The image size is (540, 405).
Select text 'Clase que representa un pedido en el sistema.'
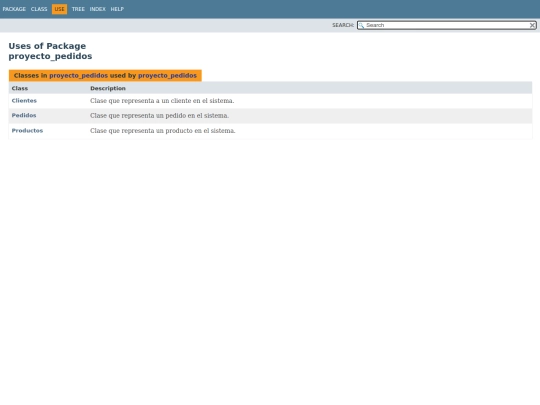pos(159,115)
